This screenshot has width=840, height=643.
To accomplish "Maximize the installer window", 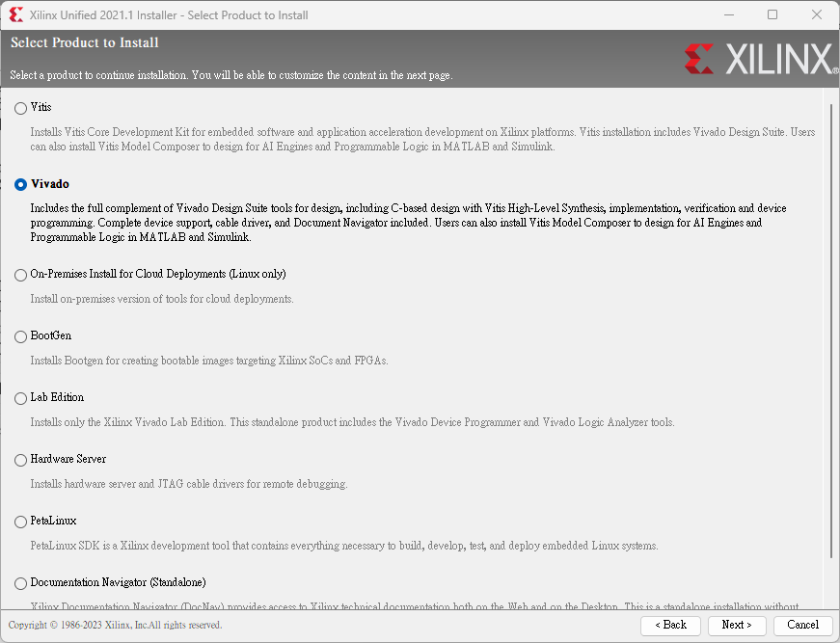I will pyautogui.click(x=772, y=14).
